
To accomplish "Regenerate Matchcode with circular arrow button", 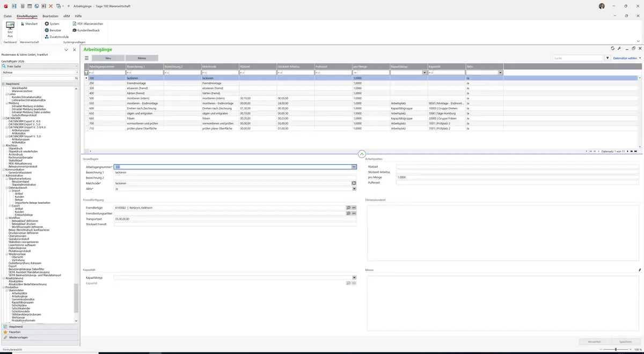I will tap(354, 183).
